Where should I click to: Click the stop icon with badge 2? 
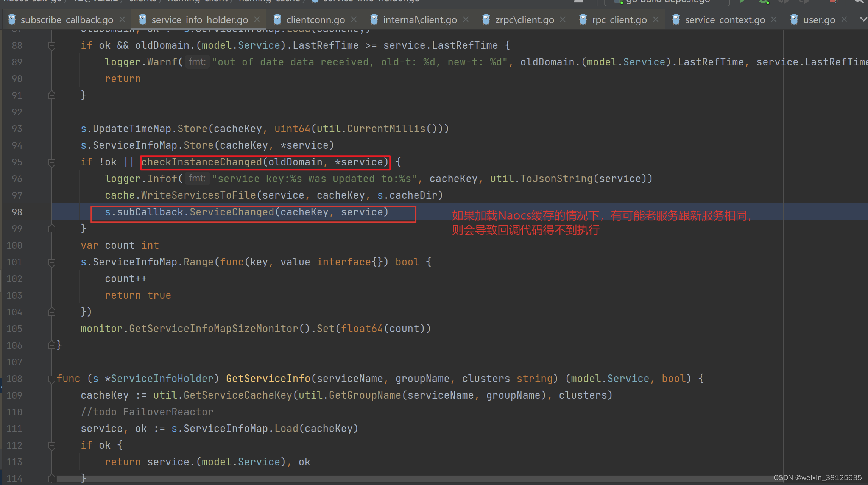[x=833, y=2]
